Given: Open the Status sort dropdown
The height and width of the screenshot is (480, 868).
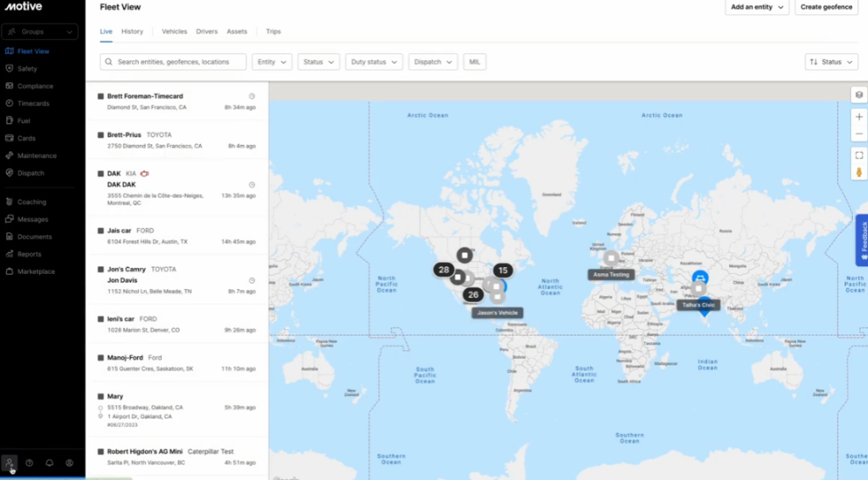Looking at the screenshot, I should pyautogui.click(x=831, y=62).
